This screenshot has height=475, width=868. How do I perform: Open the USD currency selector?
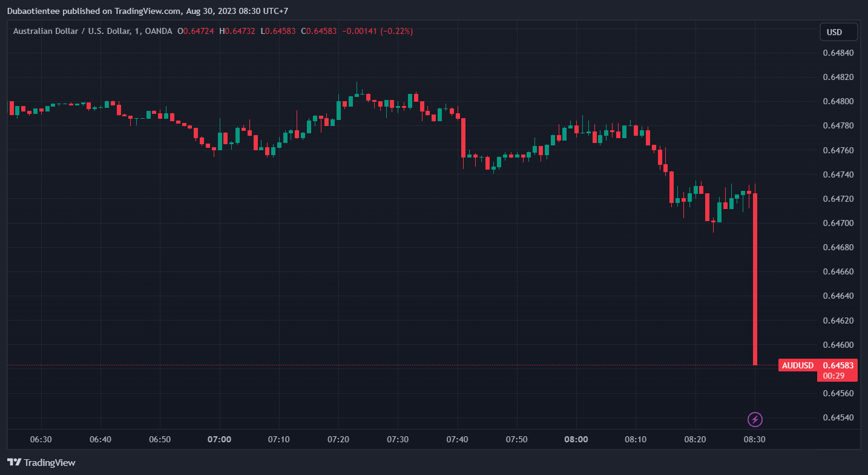838,32
